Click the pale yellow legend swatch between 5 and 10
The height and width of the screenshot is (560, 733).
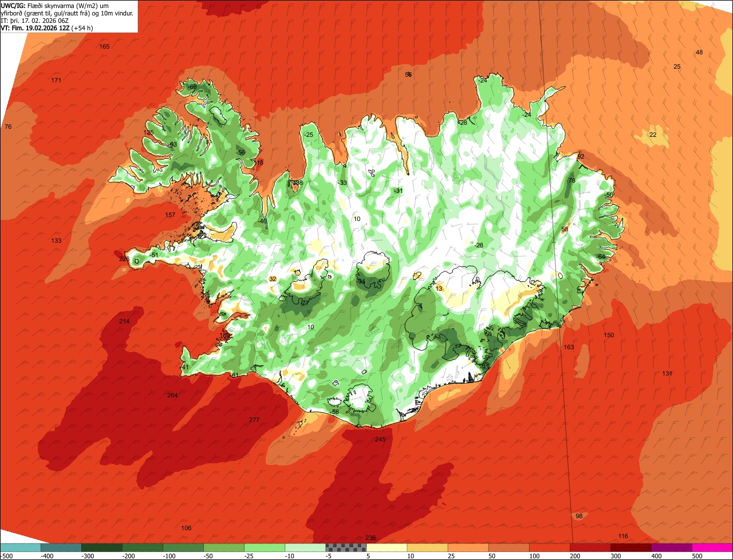[x=387, y=547]
